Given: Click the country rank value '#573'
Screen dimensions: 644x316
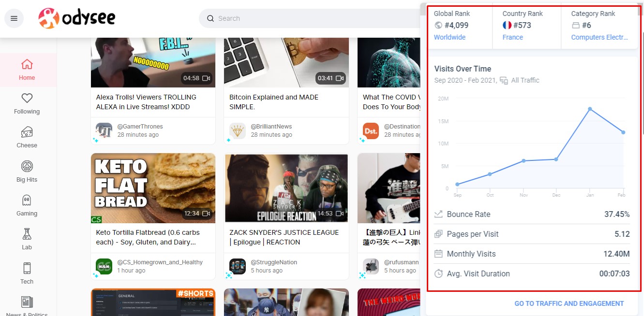Looking at the screenshot, I should coord(522,25).
